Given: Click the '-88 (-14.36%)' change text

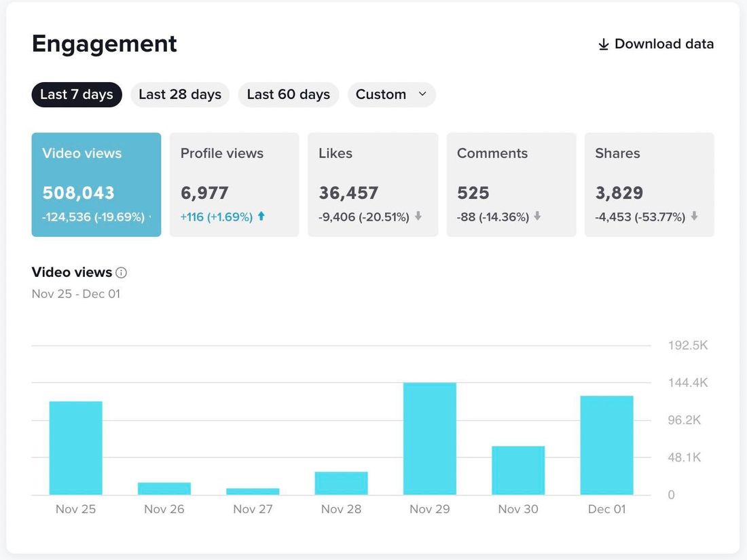Looking at the screenshot, I should pos(492,217).
